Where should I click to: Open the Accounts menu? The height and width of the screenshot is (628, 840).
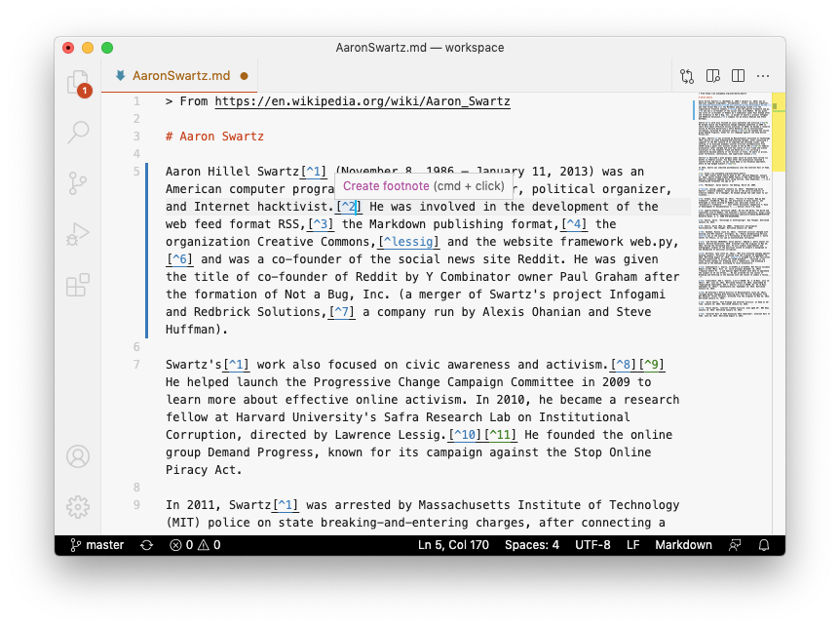click(78, 456)
